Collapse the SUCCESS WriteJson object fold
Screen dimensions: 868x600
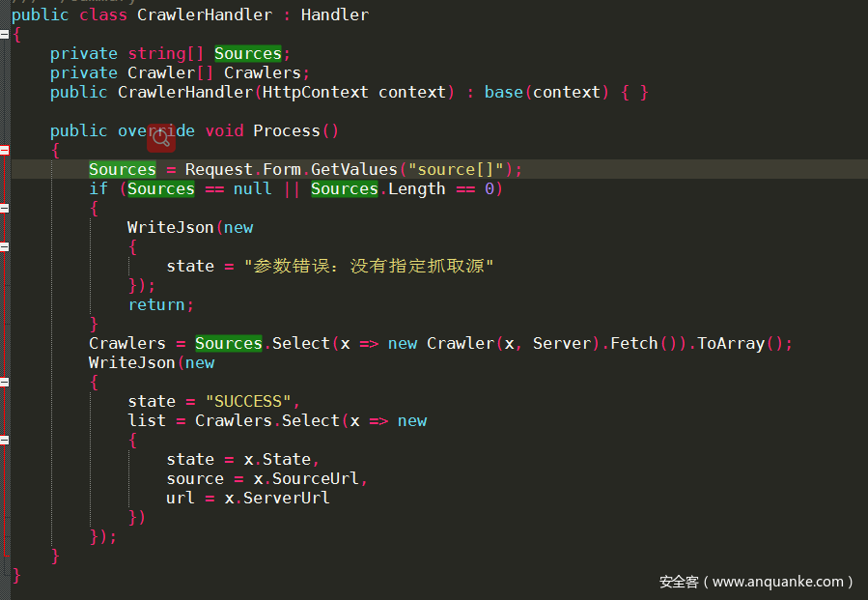[x=4, y=382]
